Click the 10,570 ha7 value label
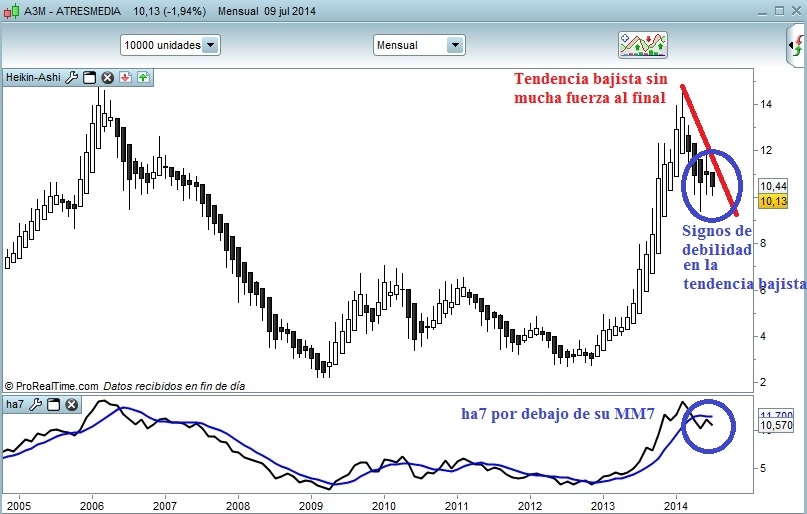Screen dimensions: 807x514 point(776,424)
